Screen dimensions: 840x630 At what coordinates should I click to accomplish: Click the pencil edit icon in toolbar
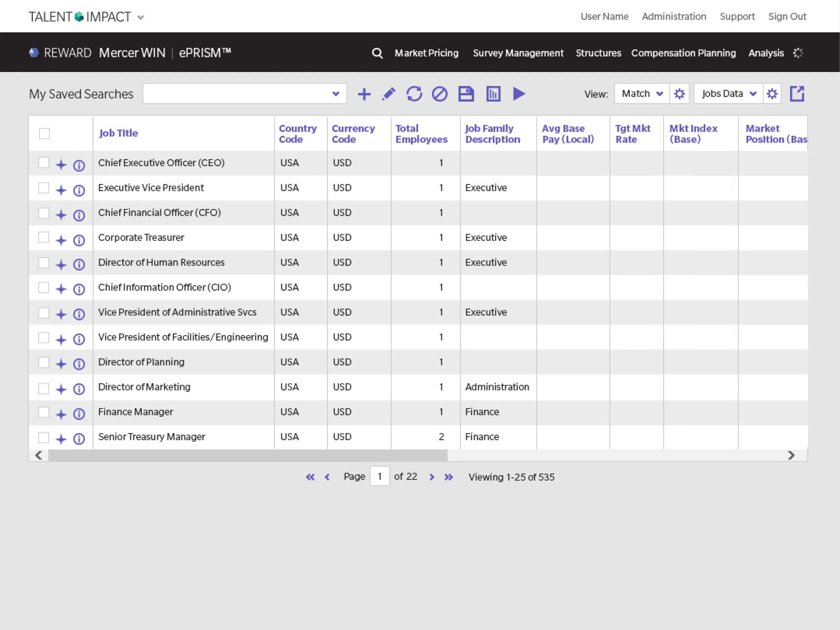pos(388,94)
